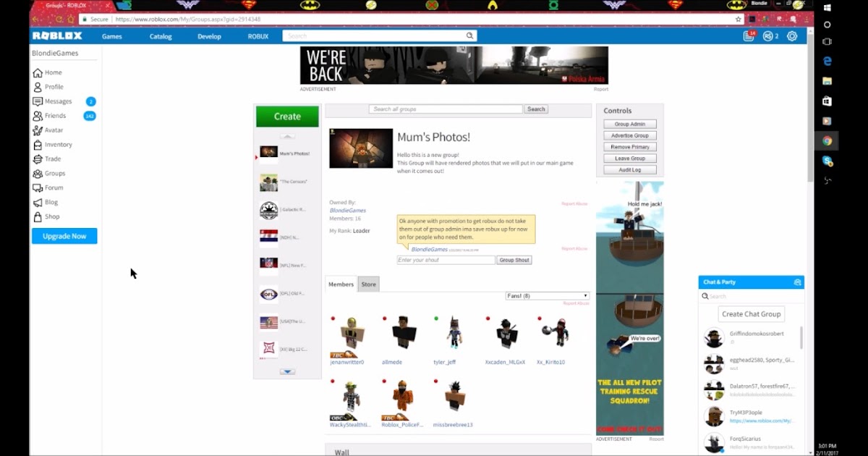Open the Home icon in sidebar
Image resolution: width=868 pixels, height=456 pixels.
(38, 72)
